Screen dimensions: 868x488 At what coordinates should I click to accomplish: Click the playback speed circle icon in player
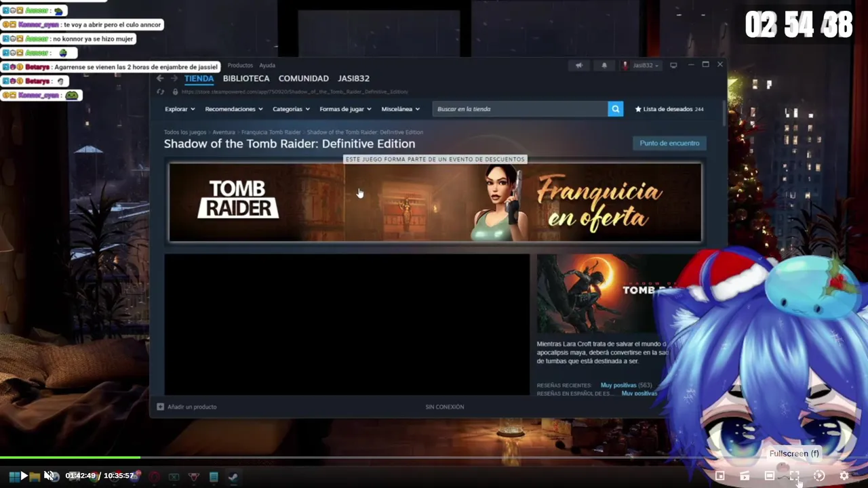point(819,476)
